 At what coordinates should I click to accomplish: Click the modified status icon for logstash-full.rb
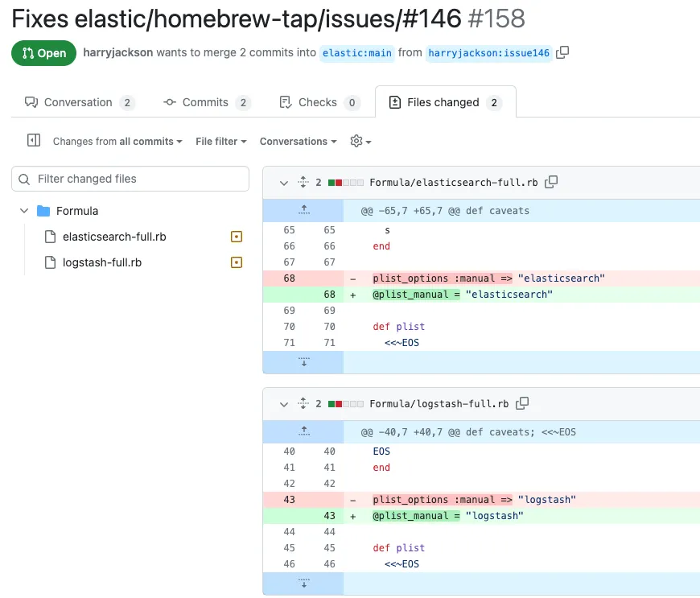pyautogui.click(x=237, y=262)
